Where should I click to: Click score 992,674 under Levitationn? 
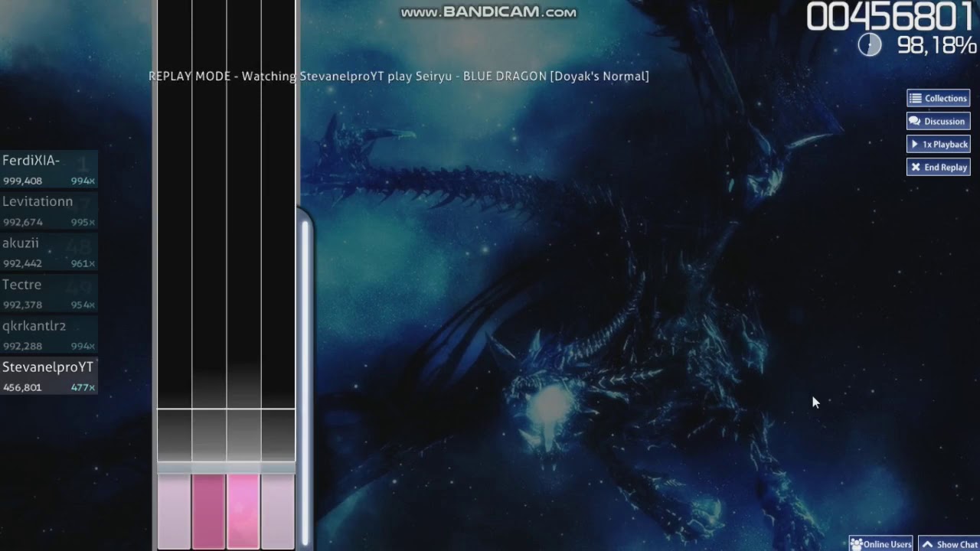(22, 222)
